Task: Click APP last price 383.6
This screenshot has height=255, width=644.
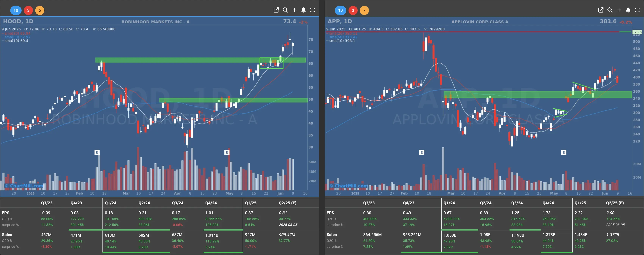Action: pyautogui.click(x=608, y=21)
